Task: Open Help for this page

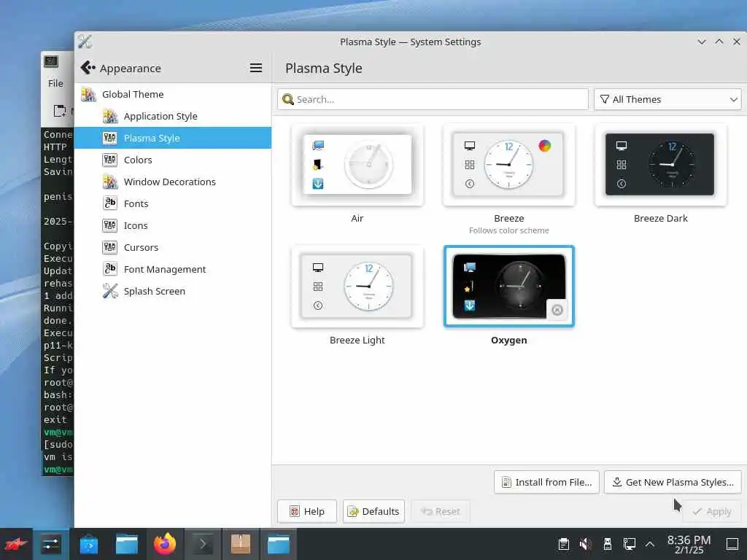Action: pos(307,511)
